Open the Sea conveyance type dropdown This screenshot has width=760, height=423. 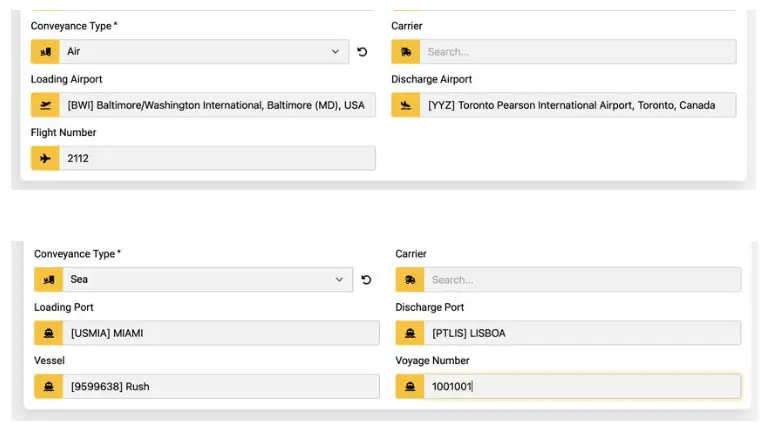coord(207,280)
